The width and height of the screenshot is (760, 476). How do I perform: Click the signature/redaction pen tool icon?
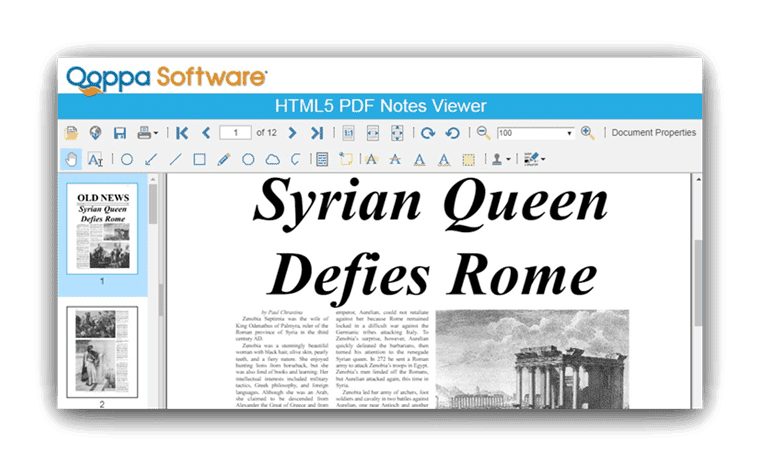(x=531, y=159)
